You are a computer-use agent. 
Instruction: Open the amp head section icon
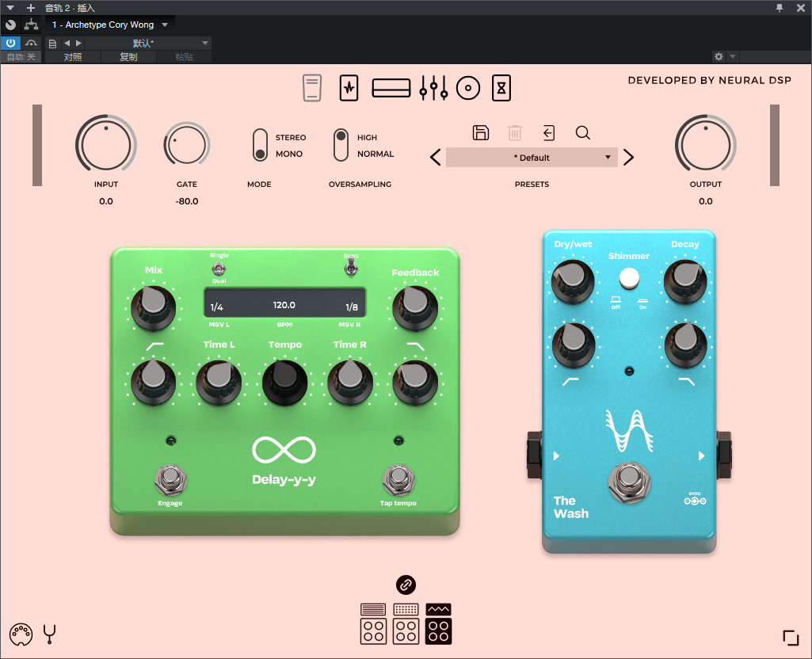[391, 88]
